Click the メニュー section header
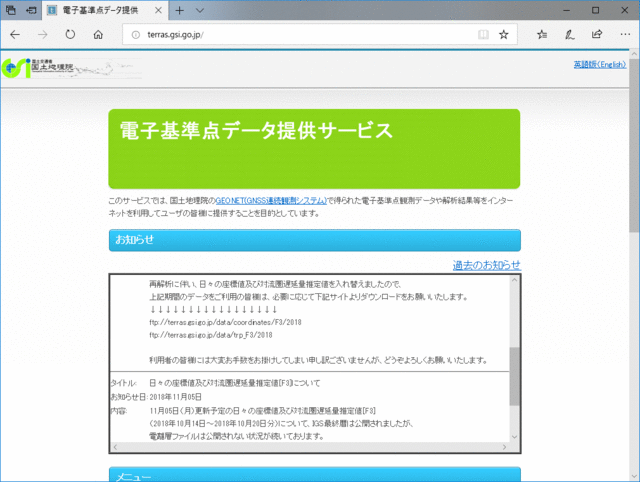This screenshot has width=640, height=482. click(x=315, y=474)
